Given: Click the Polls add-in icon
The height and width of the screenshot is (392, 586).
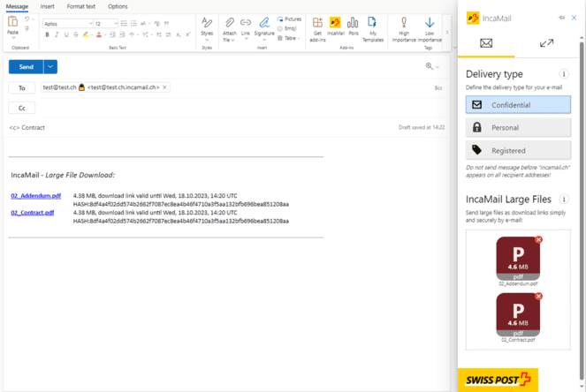Looking at the screenshot, I should point(353,26).
